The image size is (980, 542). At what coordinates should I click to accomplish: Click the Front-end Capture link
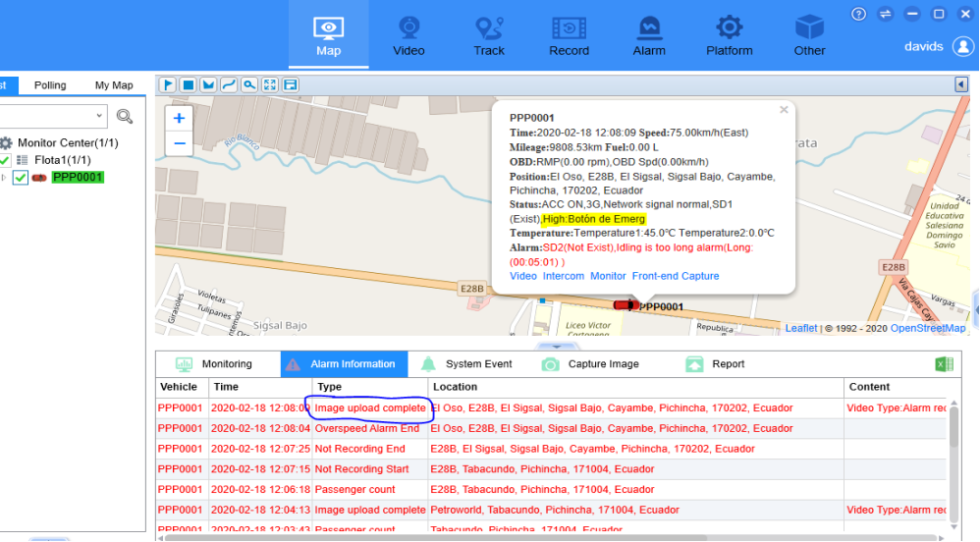pyautogui.click(x=676, y=276)
